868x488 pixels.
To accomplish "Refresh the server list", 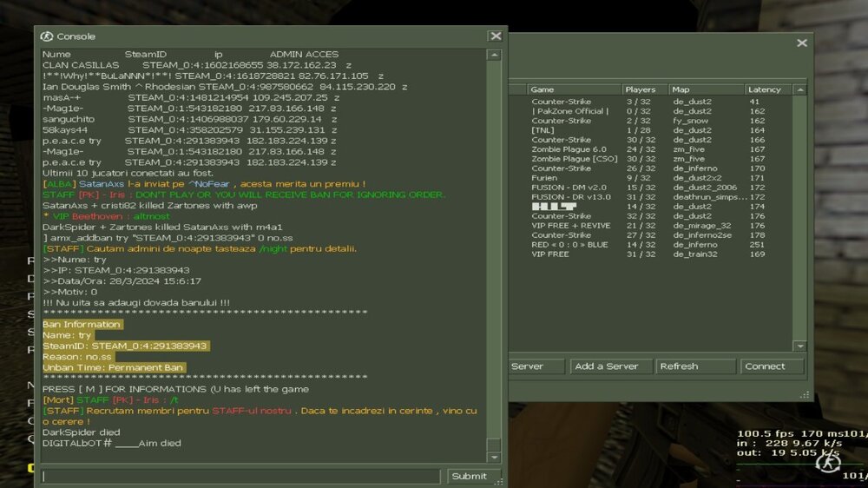I will pyautogui.click(x=695, y=366).
